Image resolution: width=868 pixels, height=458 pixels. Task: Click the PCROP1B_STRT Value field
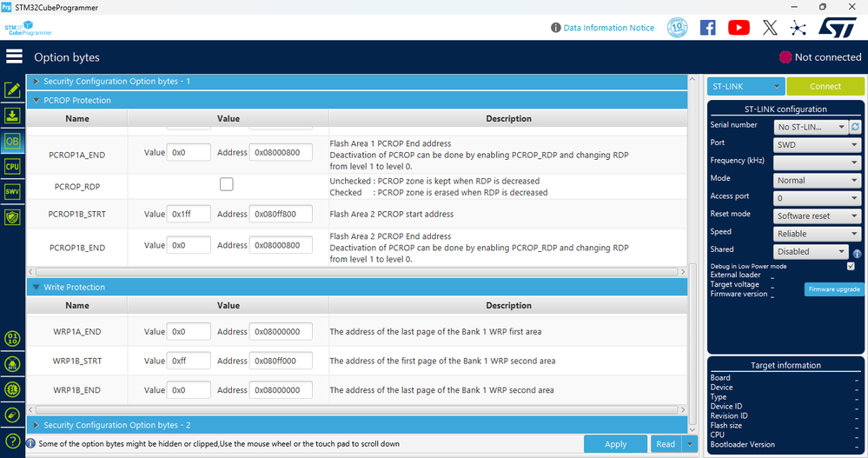[x=189, y=214]
